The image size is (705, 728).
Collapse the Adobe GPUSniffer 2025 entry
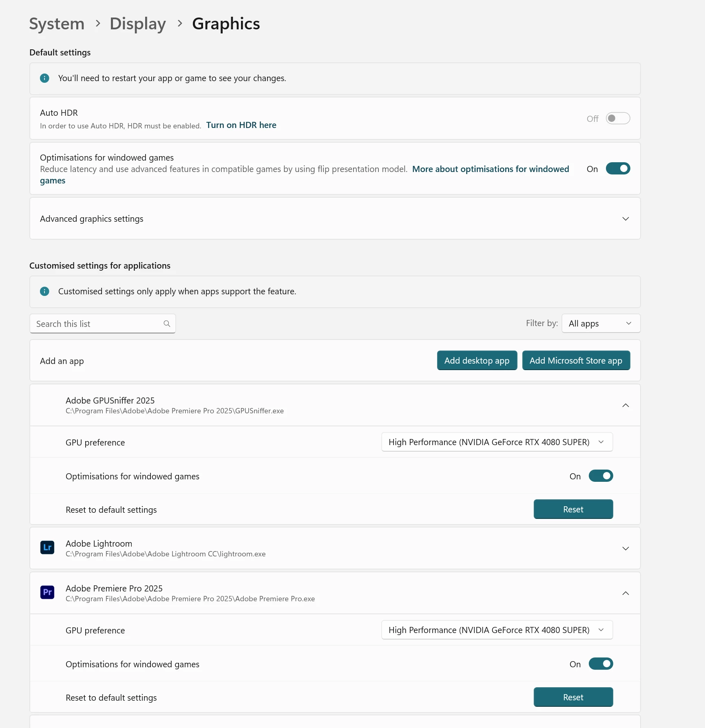point(625,406)
